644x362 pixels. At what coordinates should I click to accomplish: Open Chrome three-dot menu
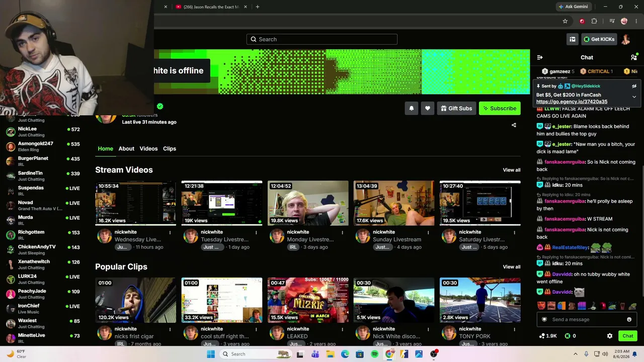click(636, 21)
